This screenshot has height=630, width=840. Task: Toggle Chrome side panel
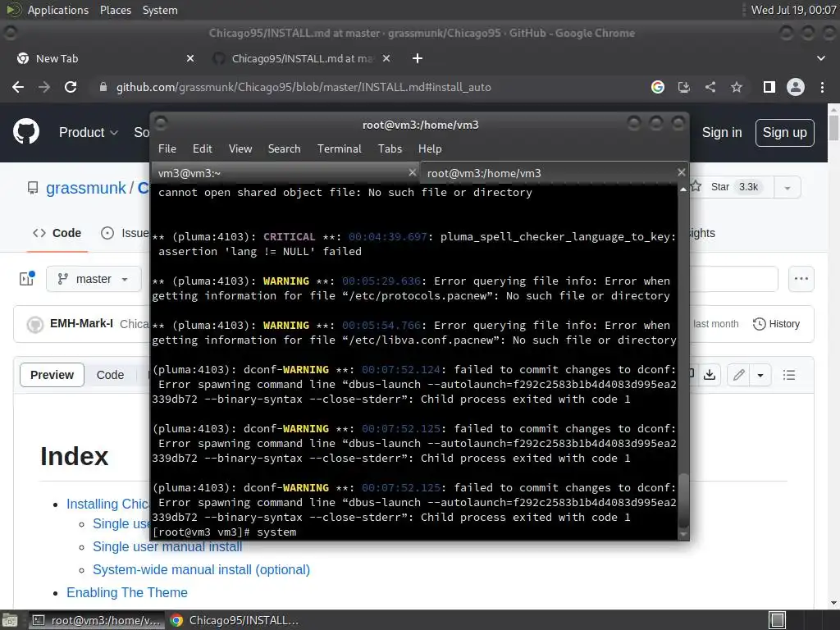pos(769,87)
